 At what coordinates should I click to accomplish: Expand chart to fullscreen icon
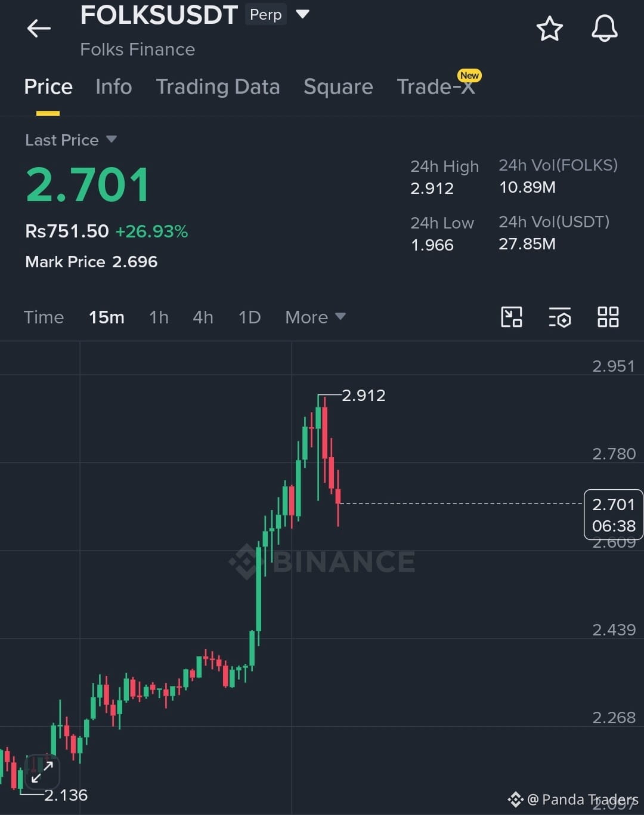click(x=42, y=771)
